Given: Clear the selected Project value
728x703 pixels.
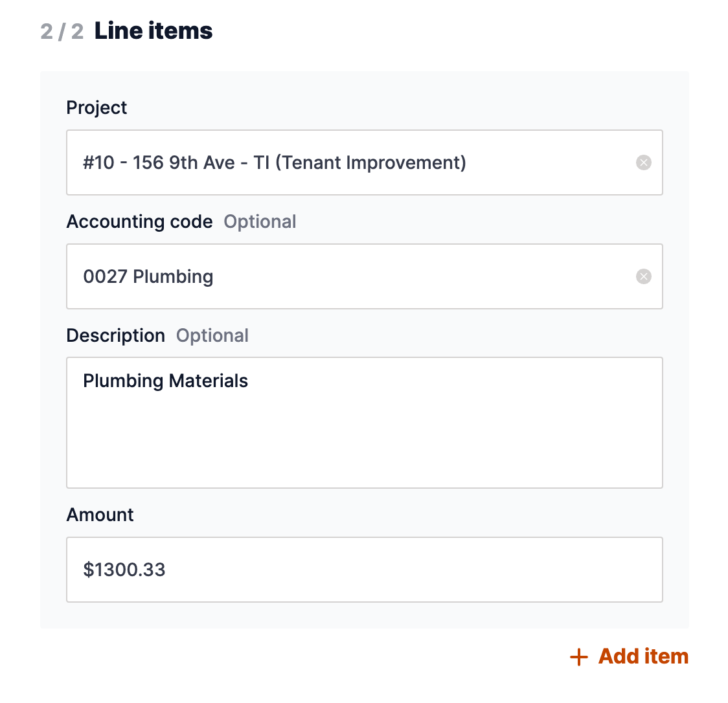Looking at the screenshot, I should 643,162.
